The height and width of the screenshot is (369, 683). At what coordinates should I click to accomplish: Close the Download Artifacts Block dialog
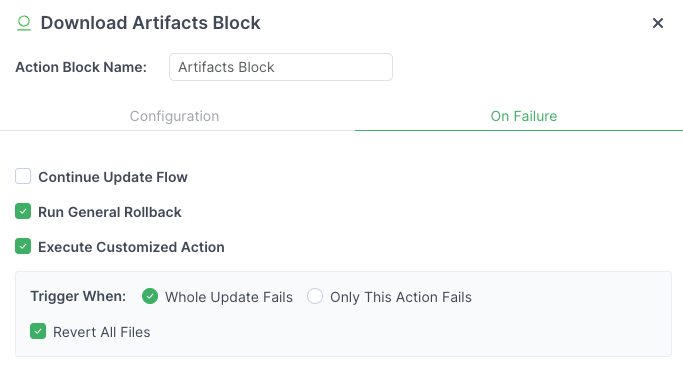658,23
